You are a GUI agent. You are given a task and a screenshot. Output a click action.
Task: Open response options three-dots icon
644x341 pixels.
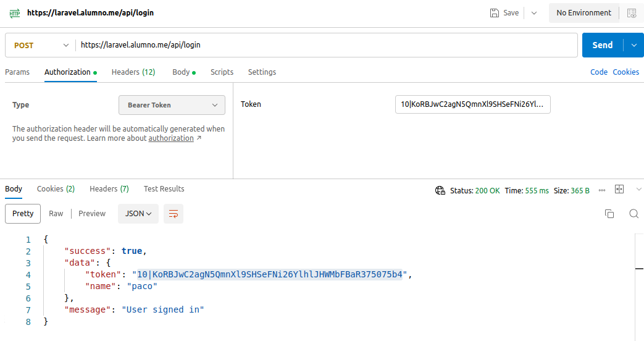point(601,191)
